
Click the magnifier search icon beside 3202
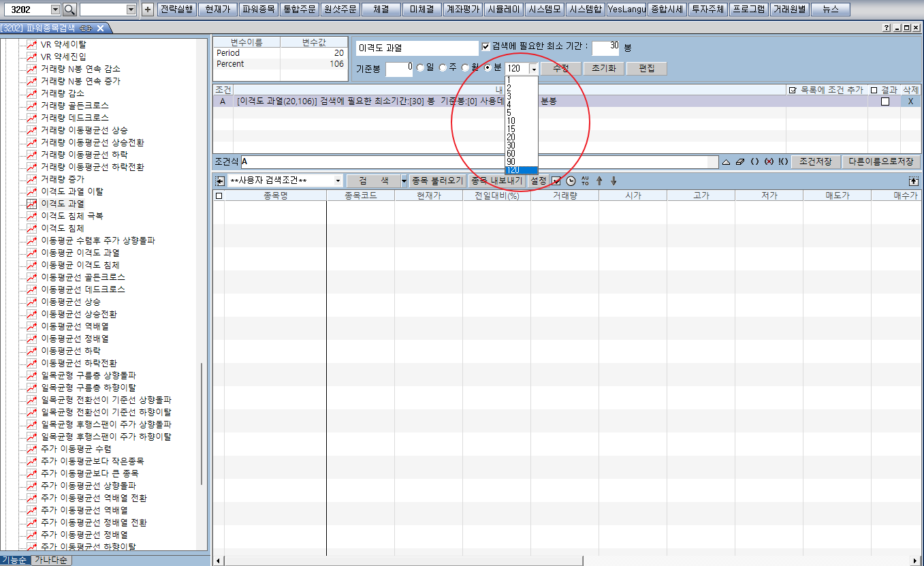pos(69,10)
